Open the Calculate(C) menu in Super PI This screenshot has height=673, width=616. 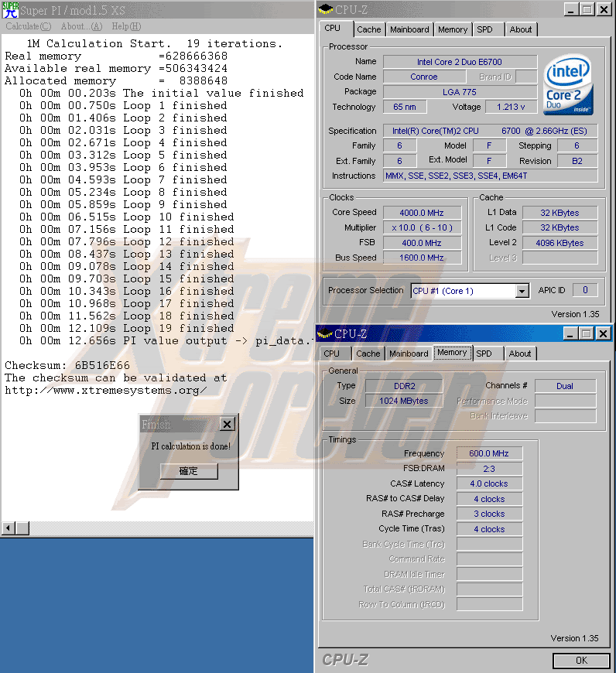click(29, 26)
